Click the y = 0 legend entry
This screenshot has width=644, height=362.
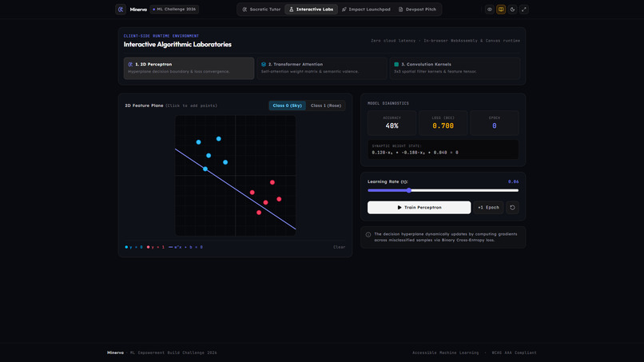[x=134, y=247]
